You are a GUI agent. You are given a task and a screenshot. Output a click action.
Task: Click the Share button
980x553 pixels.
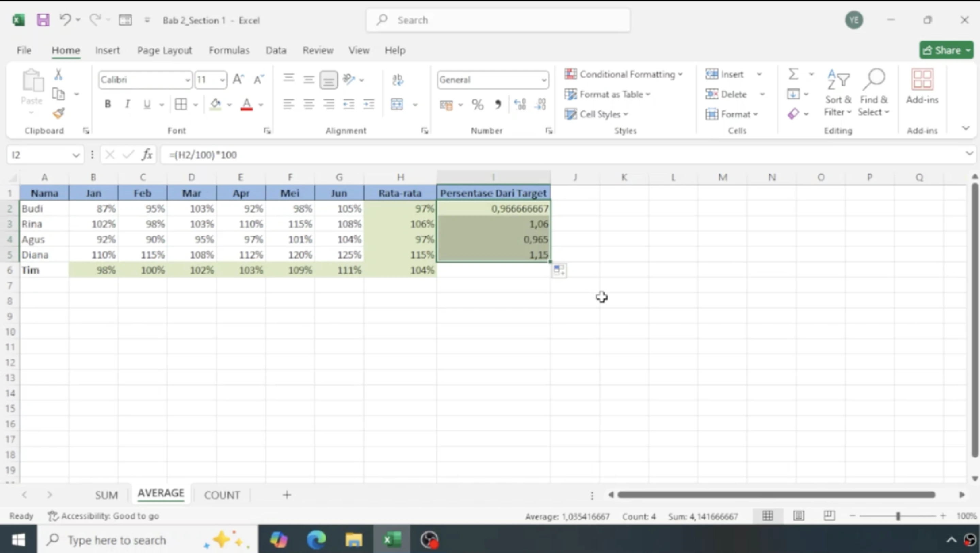(x=946, y=50)
